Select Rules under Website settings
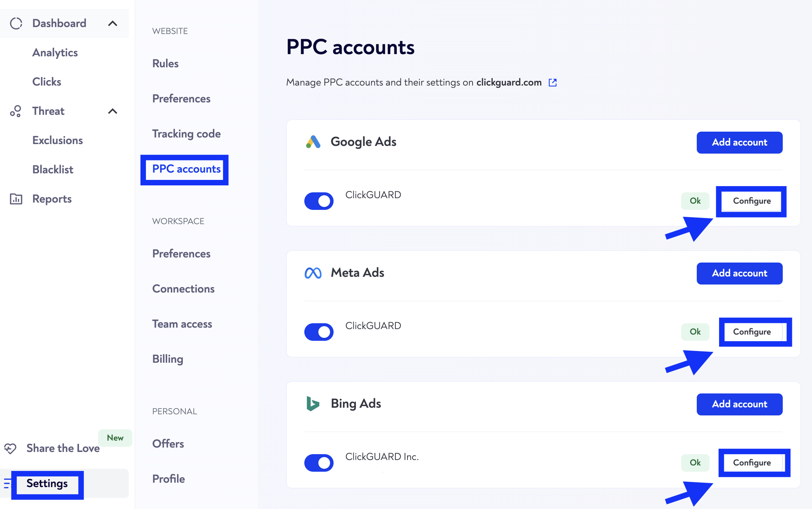Screen dimensions: 812x509 pyautogui.click(x=166, y=64)
